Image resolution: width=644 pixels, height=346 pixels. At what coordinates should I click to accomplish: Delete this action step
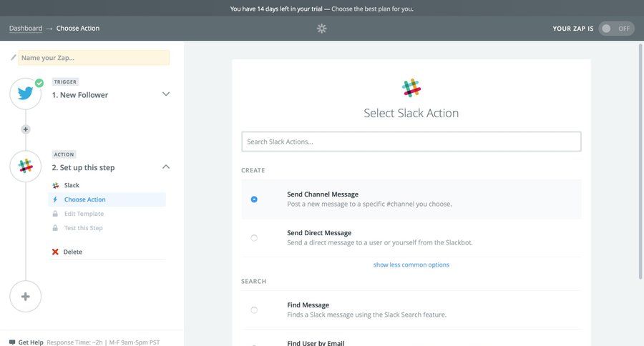(73, 252)
